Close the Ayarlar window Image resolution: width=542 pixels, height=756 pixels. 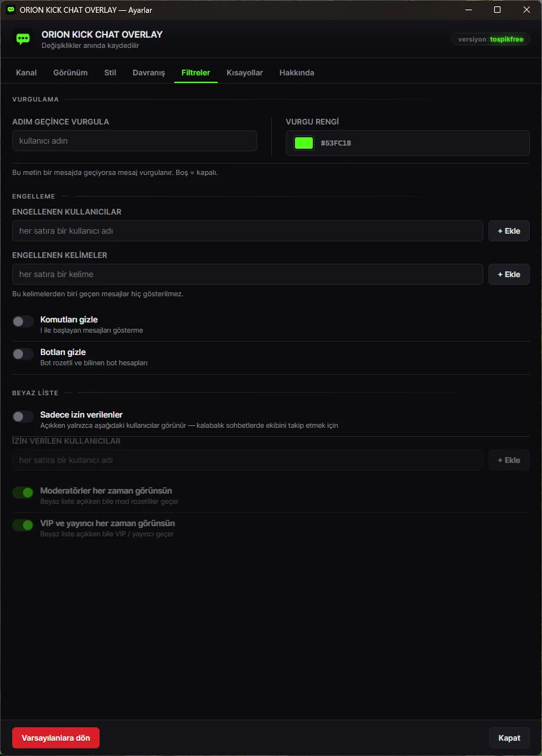(527, 10)
